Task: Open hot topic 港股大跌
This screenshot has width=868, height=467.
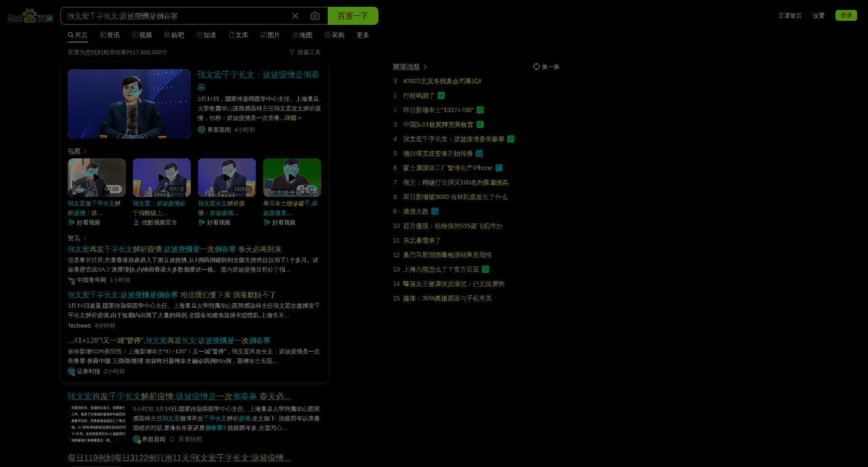Action: point(415,211)
